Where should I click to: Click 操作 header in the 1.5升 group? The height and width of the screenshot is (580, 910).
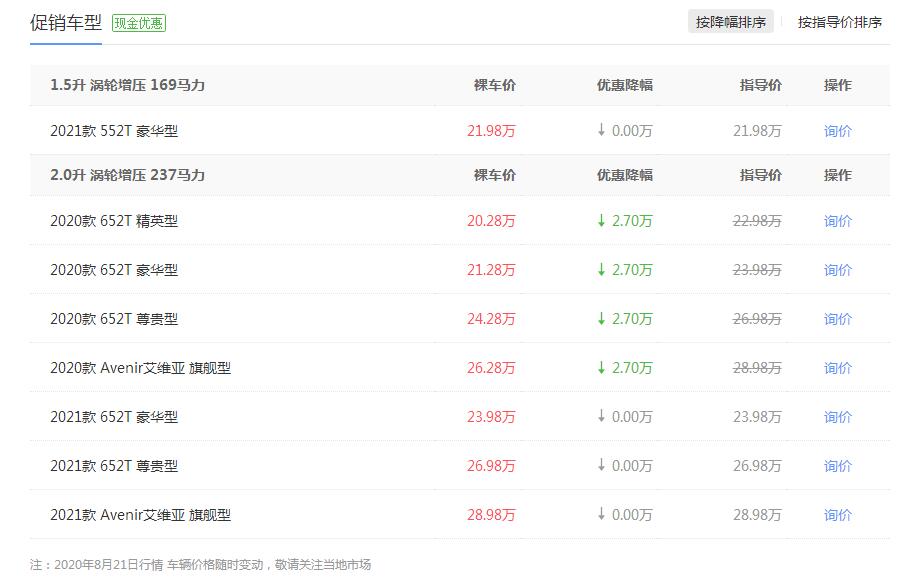click(x=837, y=85)
